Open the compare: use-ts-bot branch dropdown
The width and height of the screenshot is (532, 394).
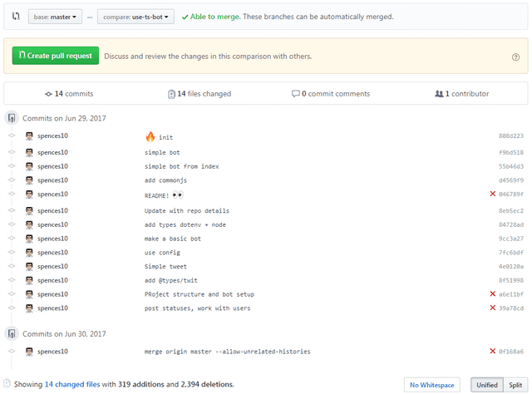(135, 17)
